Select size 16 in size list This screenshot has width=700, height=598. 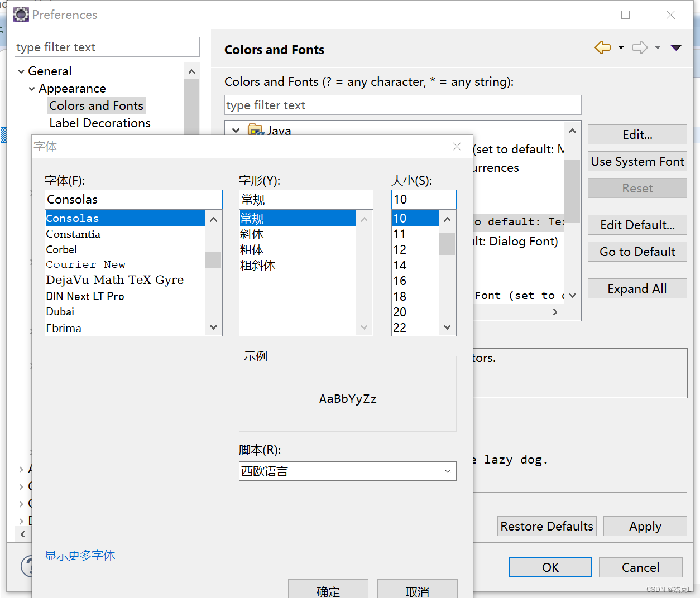(x=400, y=281)
